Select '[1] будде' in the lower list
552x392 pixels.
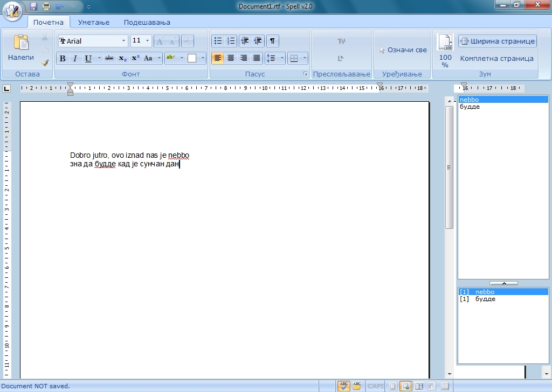(x=503, y=299)
